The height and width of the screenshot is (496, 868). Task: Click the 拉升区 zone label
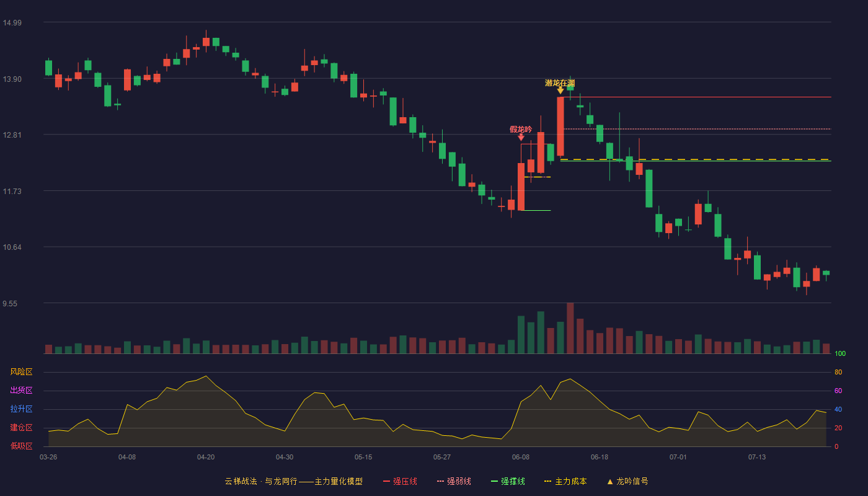tap(21, 409)
